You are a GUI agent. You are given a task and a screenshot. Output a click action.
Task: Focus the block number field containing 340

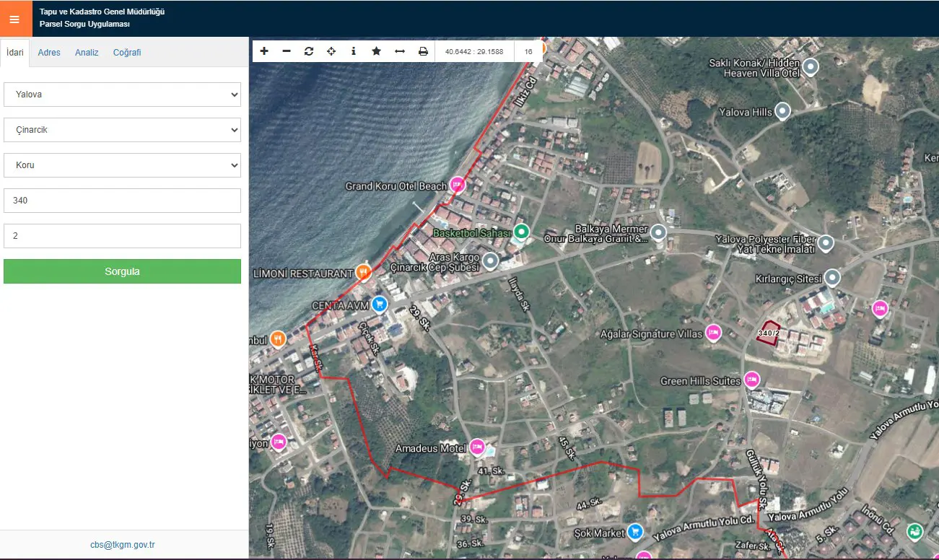tap(122, 201)
